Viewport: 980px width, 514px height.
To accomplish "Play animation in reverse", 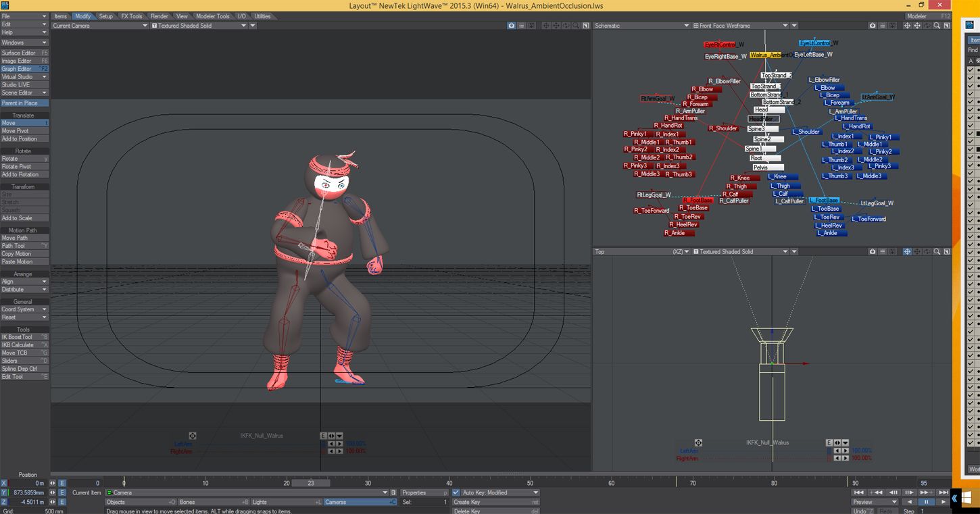I will pyautogui.click(x=910, y=502).
